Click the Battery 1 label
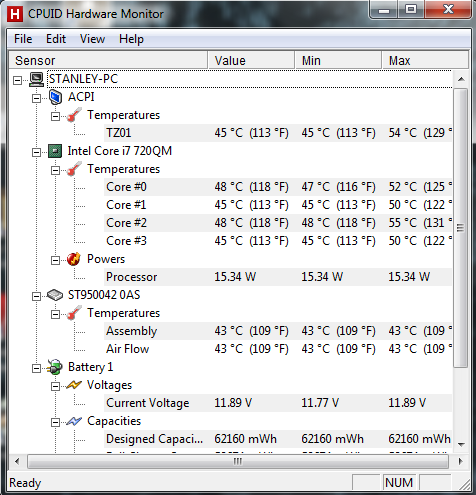The height and width of the screenshot is (495, 476). 90,367
